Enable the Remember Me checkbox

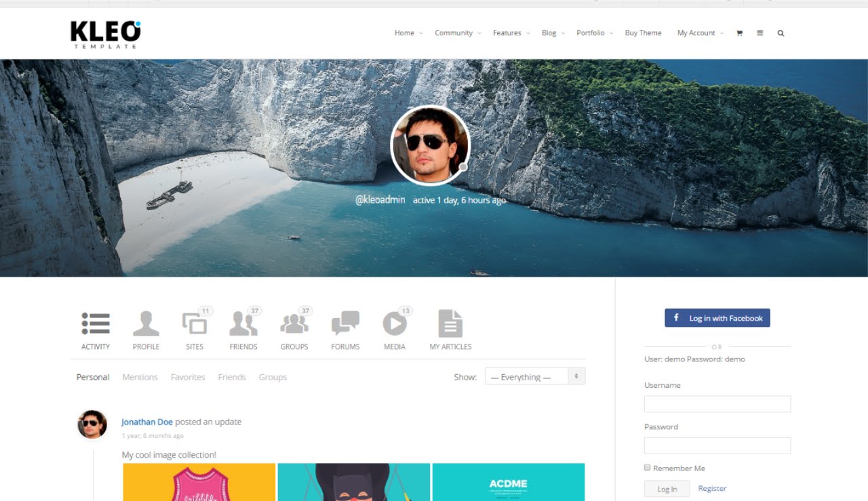point(647,467)
